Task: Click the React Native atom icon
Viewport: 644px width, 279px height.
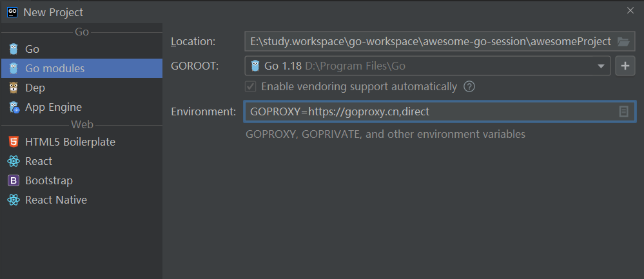Action: [14, 200]
